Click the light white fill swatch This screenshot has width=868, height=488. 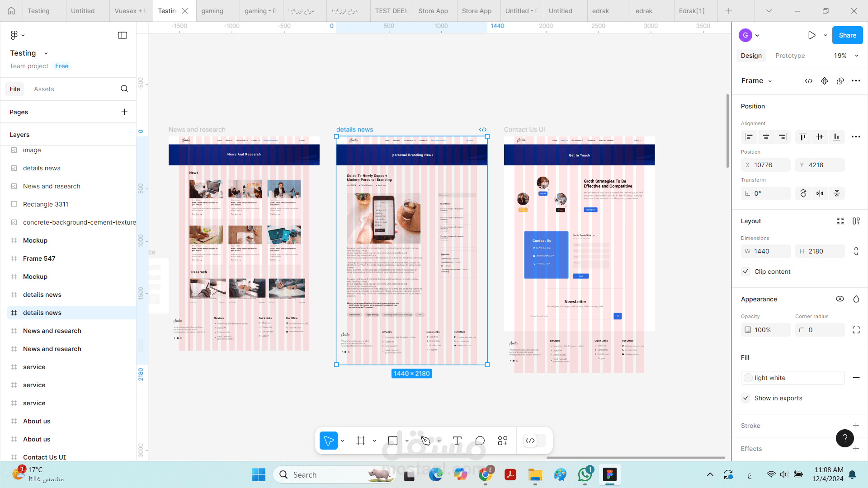[748, 378]
